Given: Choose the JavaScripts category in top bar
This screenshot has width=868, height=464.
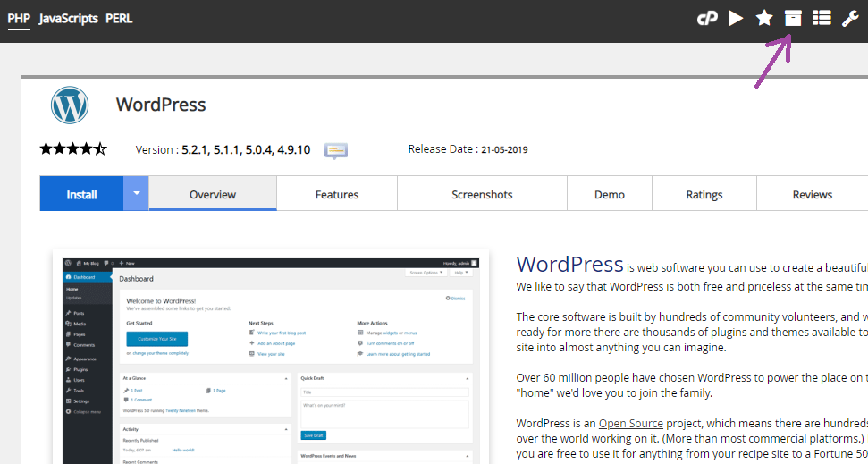Looking at the screenshot, I should point(68,19).
